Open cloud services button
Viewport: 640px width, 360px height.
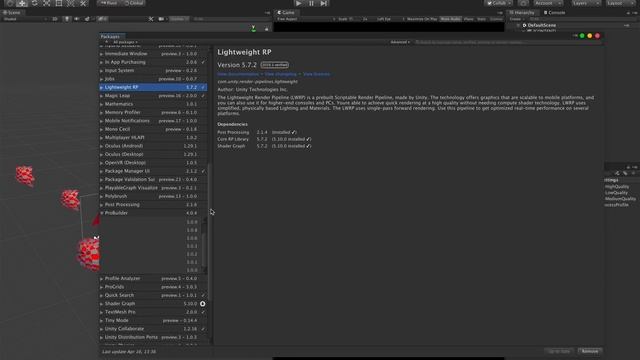523,3
